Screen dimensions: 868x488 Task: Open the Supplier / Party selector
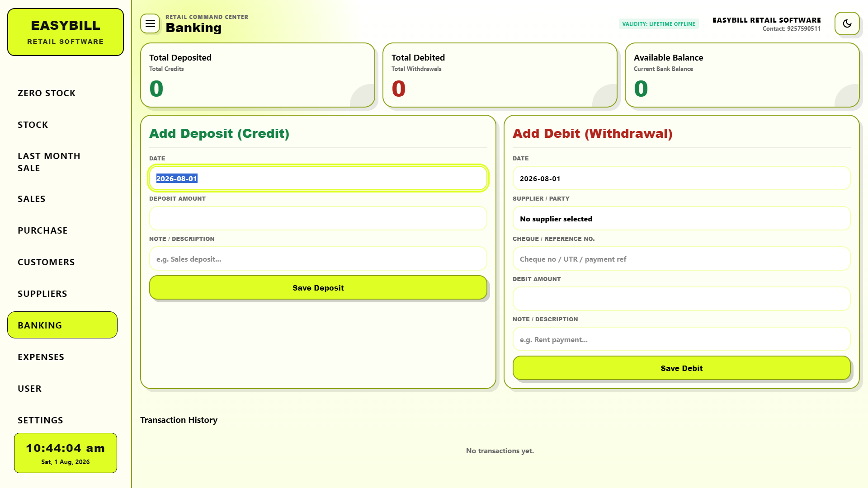(682, 218)
